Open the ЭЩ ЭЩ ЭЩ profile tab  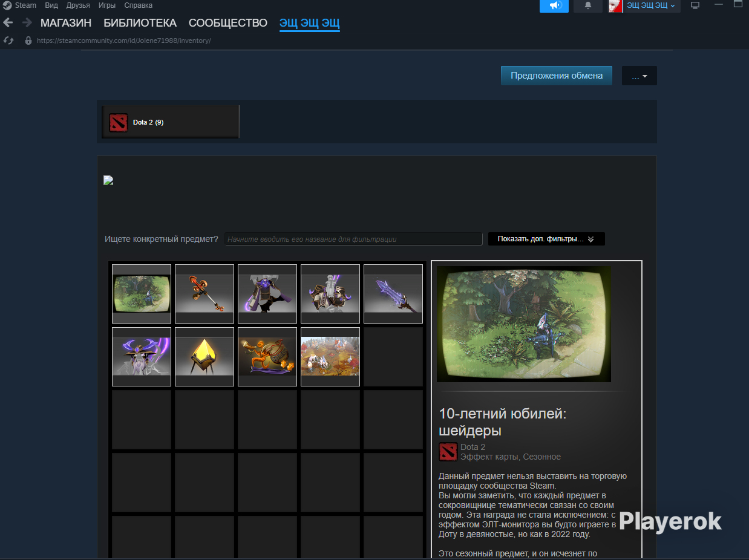(x=309, y=23)
